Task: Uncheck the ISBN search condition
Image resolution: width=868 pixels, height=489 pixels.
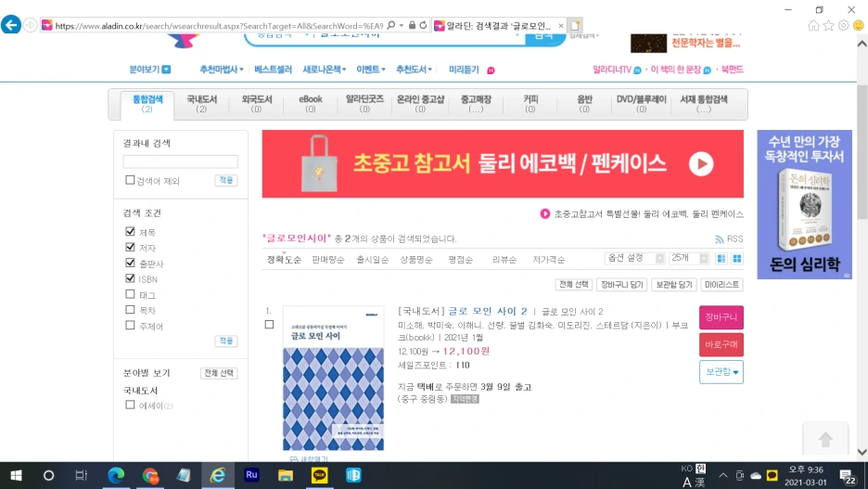Action: click(x=130, y=278)
